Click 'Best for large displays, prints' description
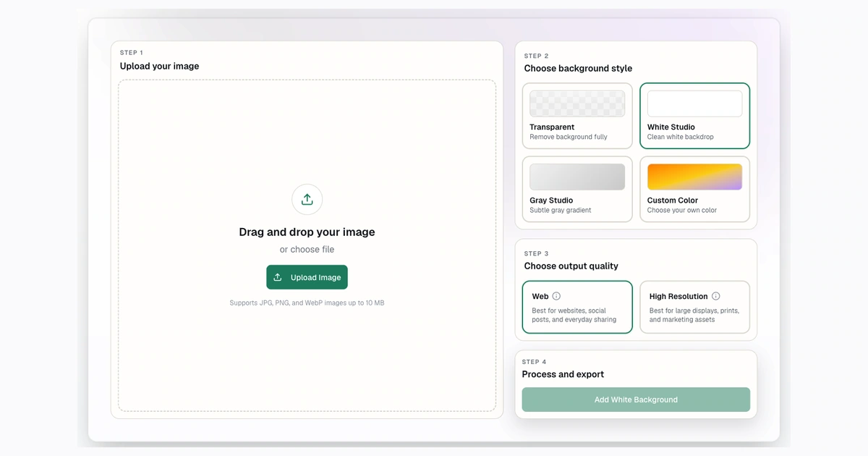 point(694,315)
